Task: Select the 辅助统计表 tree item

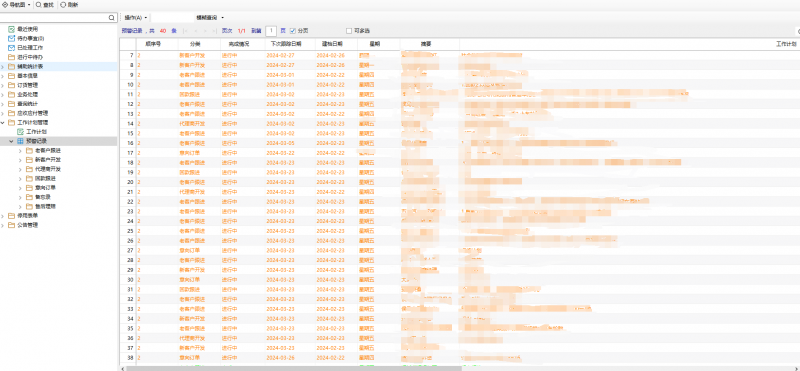Action: tap(59, 66)
